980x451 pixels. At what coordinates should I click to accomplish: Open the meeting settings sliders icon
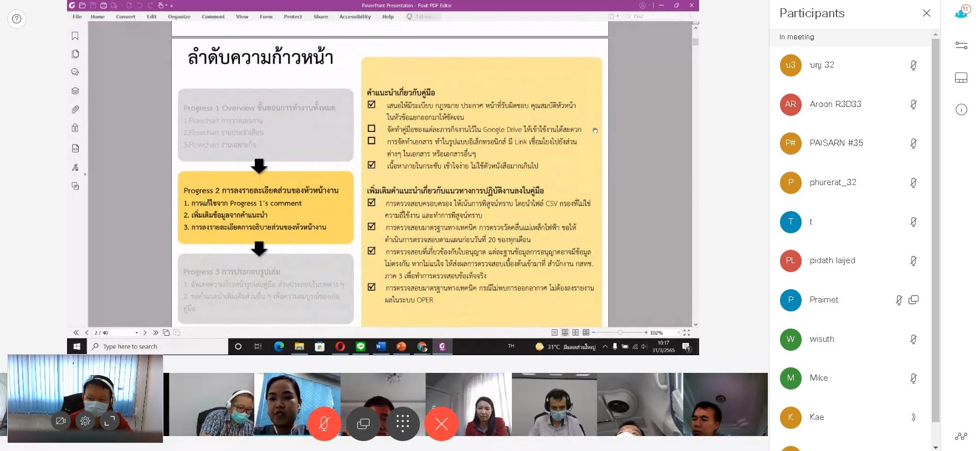[x=961, y=45]
